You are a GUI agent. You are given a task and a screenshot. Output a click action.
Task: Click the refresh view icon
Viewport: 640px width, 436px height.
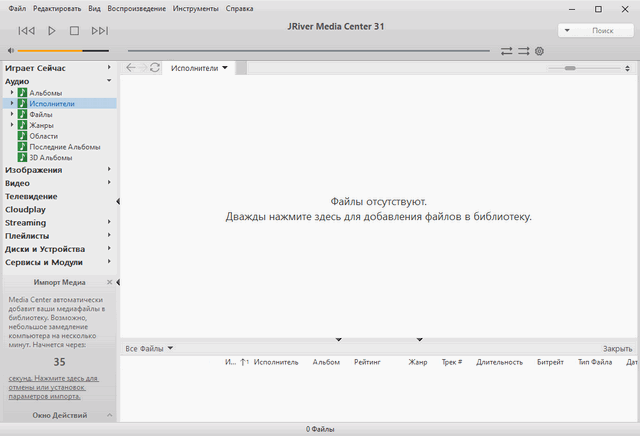(x=154, y=68)
